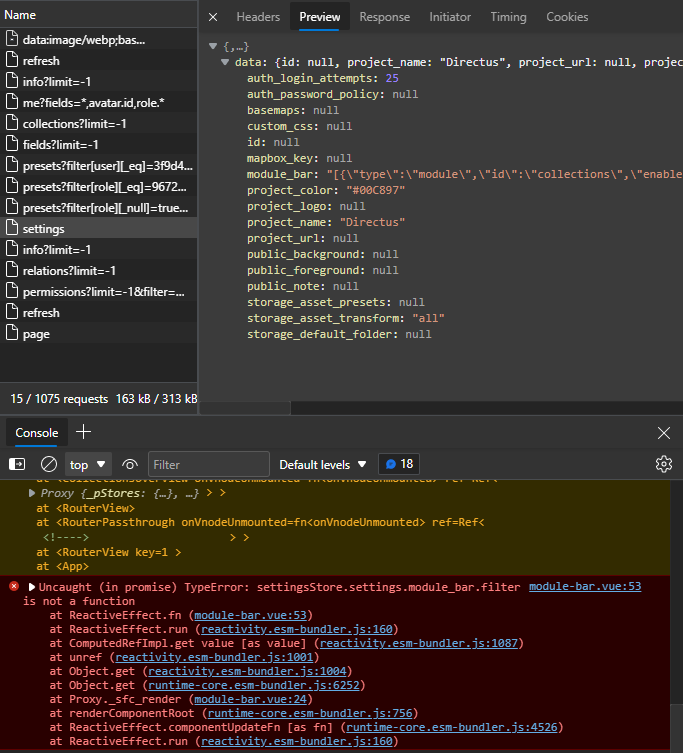Open the Headers tab
Viewport: 683px width, 753px height.
258,17
